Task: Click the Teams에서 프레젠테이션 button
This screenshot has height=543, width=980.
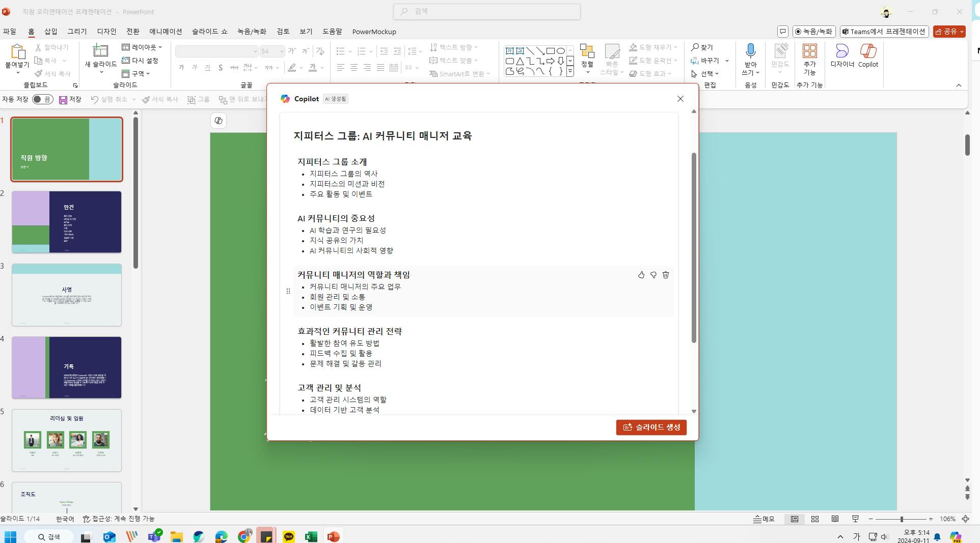Action: (x=883, y=32)
